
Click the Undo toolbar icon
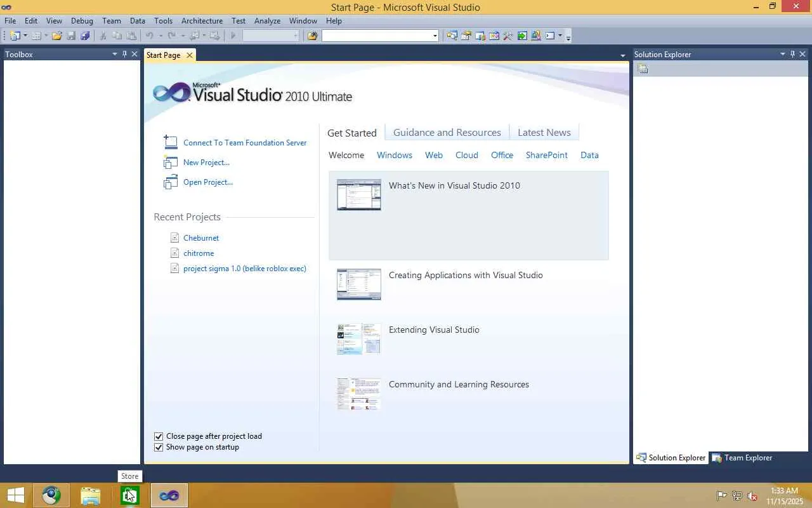pyautogui.click(x=150, y=36)
